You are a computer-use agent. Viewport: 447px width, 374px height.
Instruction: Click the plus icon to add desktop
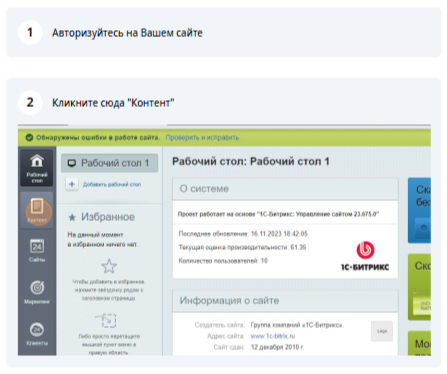72,184
